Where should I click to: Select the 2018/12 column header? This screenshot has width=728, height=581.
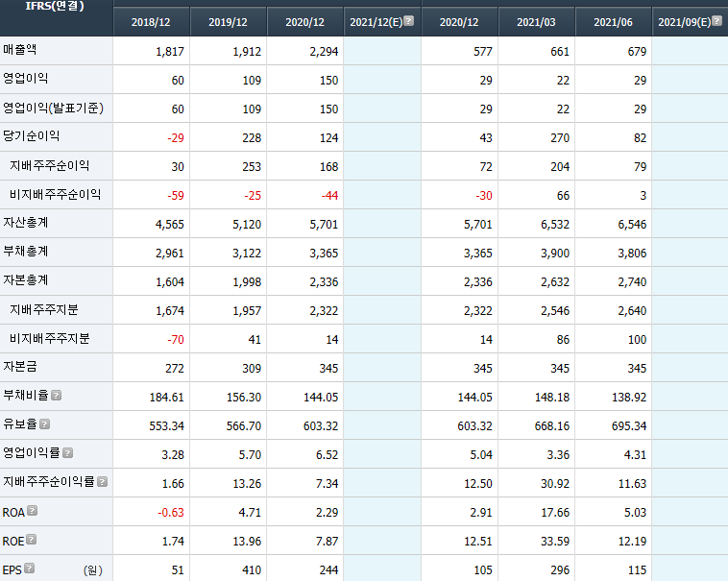click(151, 22)
